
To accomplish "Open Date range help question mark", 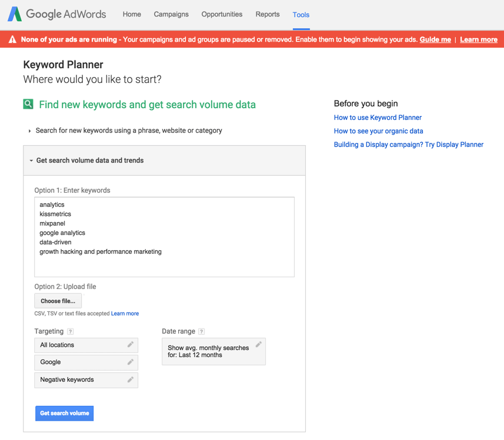I will pyautogui.click(x=202, y=331).
